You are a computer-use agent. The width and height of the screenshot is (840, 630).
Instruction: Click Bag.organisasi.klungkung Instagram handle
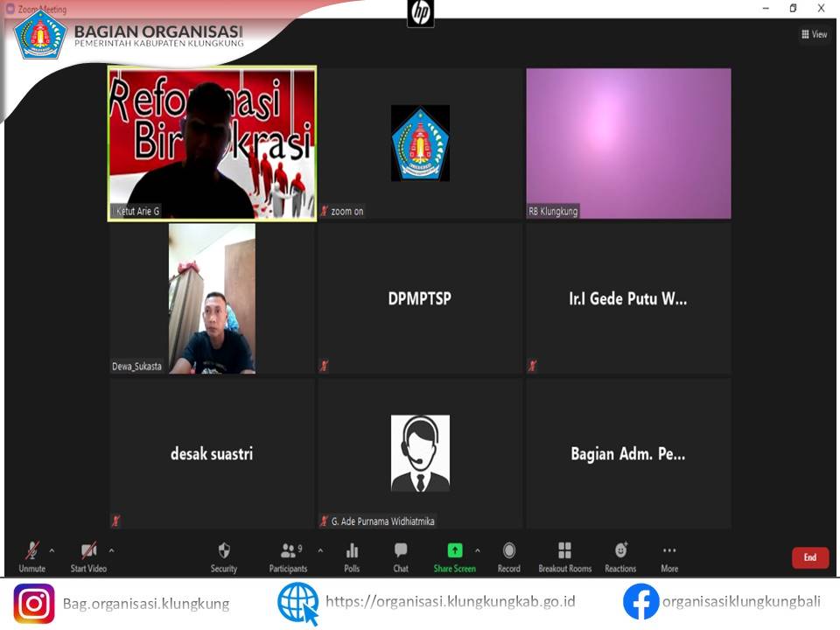click(146, 604)
